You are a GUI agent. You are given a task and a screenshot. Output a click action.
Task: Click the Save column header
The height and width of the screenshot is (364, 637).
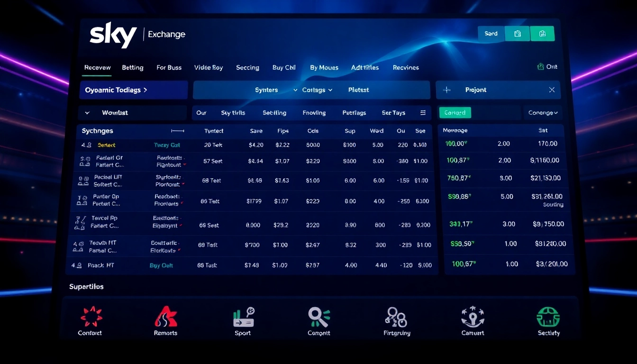(x=256, y=131)
